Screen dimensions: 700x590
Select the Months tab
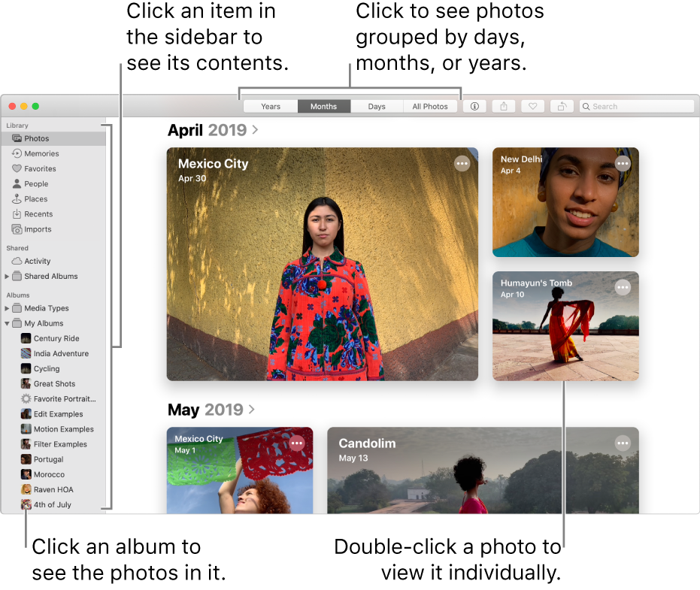pyautogui.click(x=323, y=106)
